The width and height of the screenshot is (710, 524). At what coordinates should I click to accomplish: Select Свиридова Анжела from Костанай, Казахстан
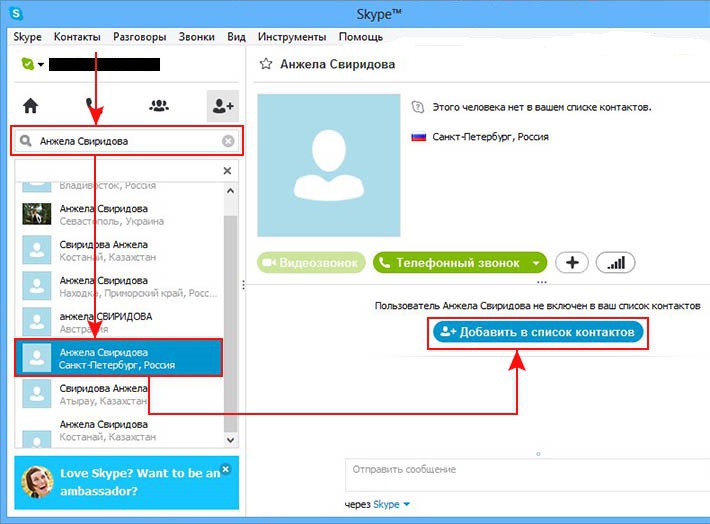pos(120,250)
